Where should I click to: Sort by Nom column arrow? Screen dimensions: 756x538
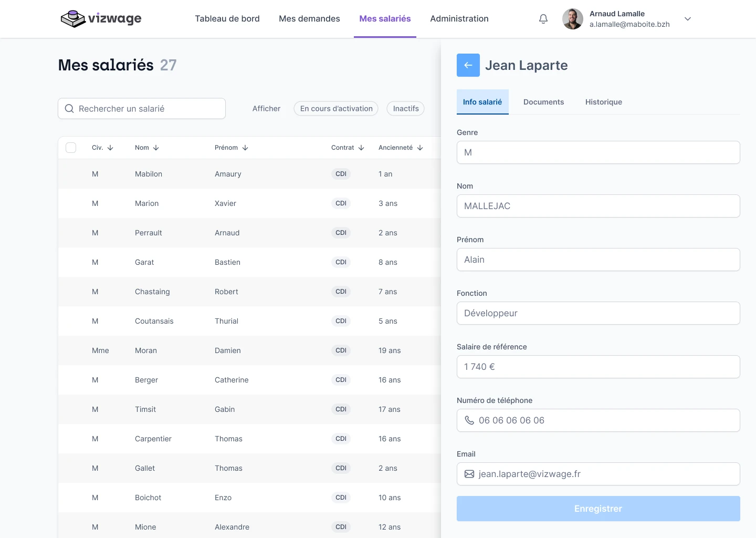(156, 148)
